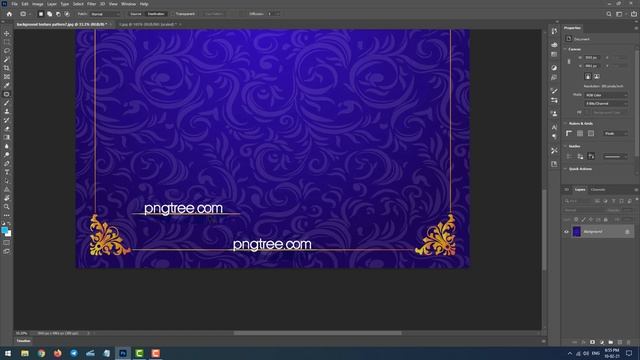Click the horizontal scrollbar below canvas
Viewport: 640px width, 360px height.
[x=318, y=333]
